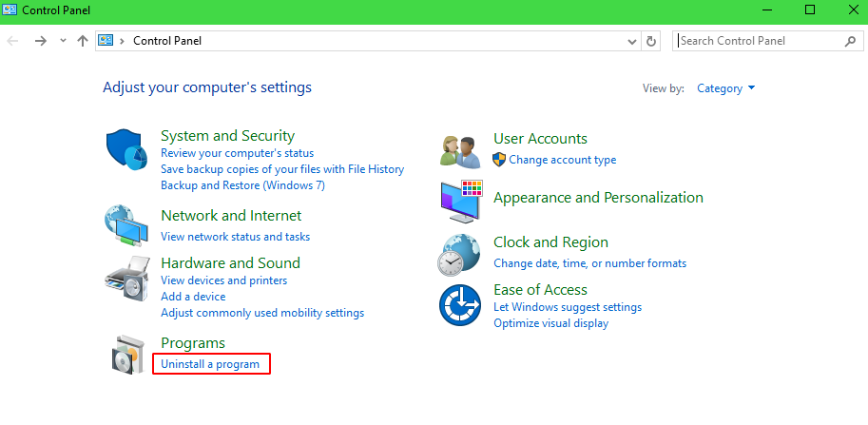Open the Hardware and Sound printer icon
868x425 pixels.
(x=126, y=279)
